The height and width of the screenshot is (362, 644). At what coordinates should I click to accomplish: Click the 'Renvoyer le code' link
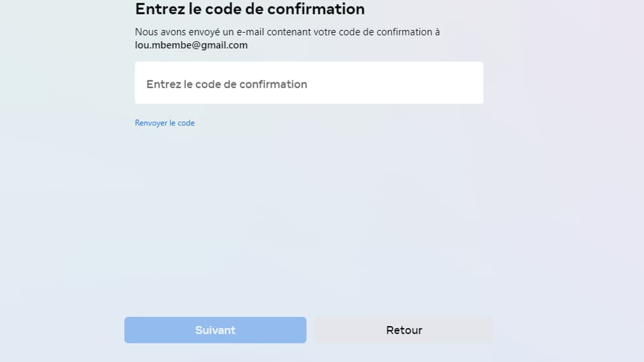(165, 123)
